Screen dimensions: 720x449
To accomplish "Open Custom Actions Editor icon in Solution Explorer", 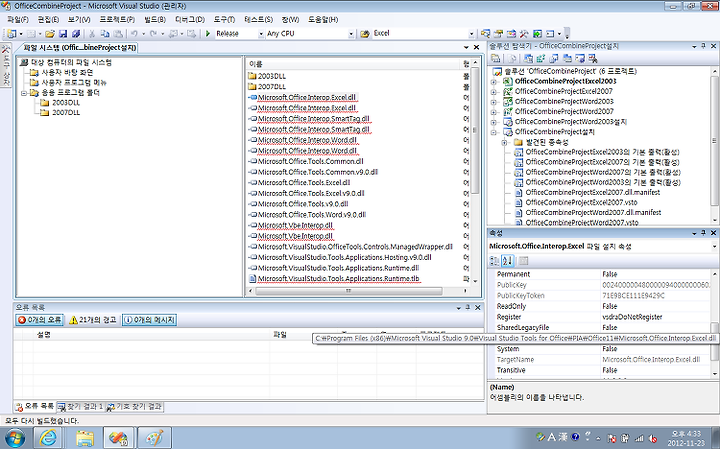I will pyautogui.click(x=580, y=58).
